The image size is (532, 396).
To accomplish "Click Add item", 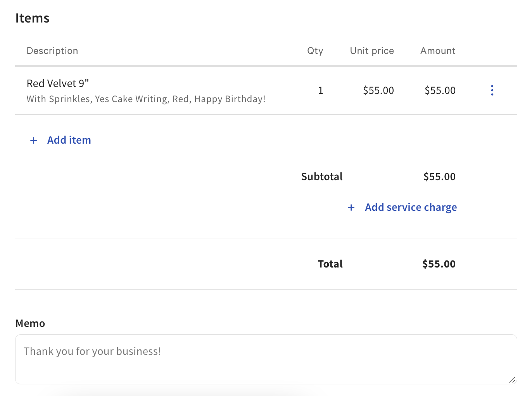I will tap(69, 140).
